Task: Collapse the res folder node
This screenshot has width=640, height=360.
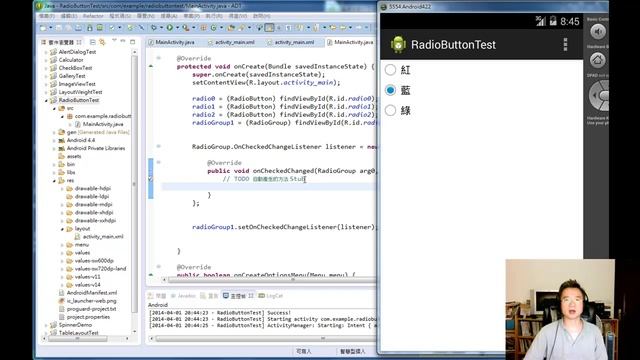Action: 54,181
